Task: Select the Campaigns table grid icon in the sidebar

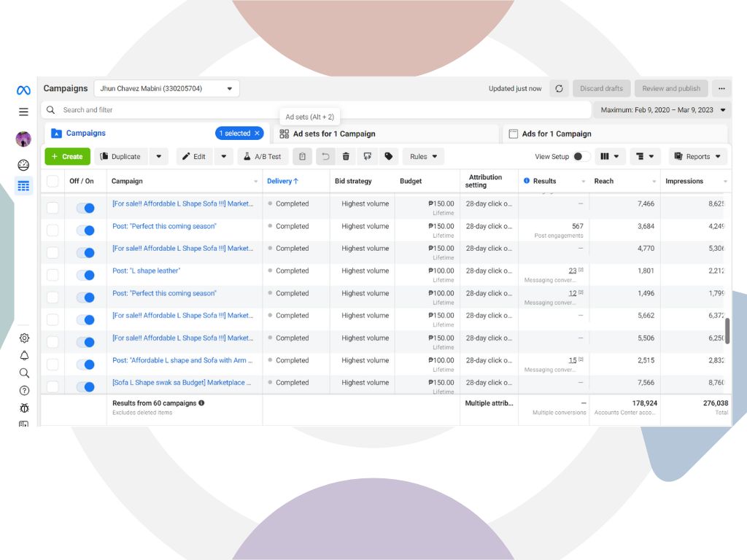Action: click(x=23, y=186)
